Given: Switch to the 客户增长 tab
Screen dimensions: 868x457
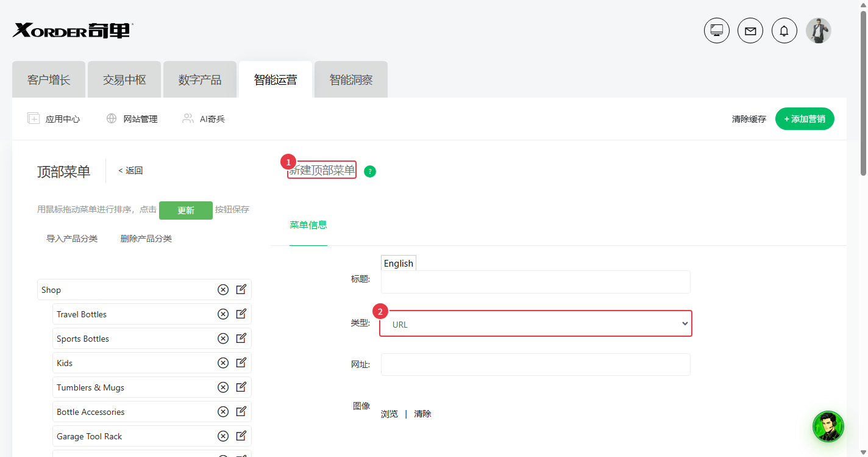Looking at the screenshot, I should 49,80.
